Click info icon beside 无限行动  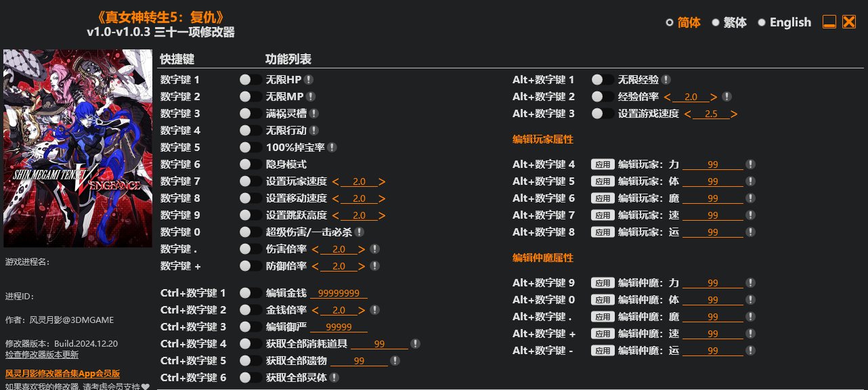(314, 131)
